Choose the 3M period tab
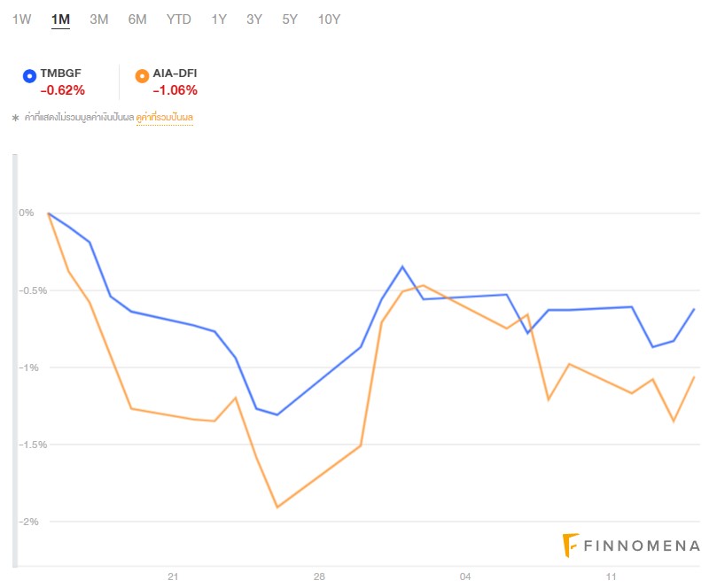The image size is (709, 588). pos(98,19)
